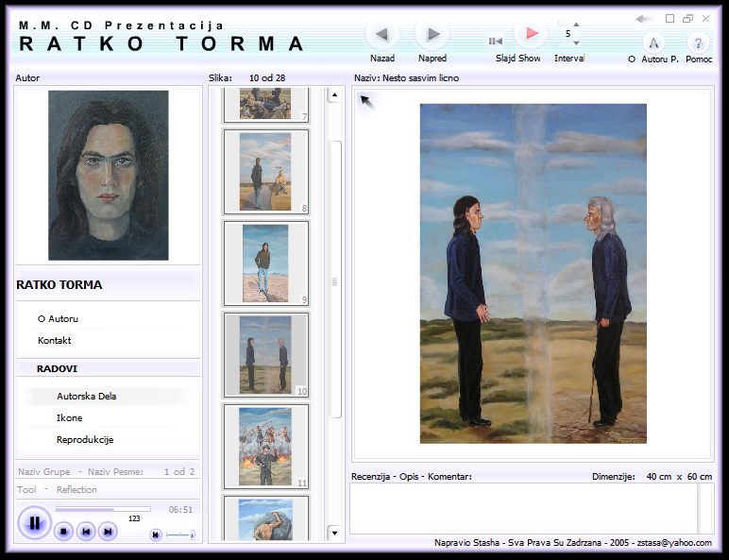Select the partially visible bottom thumbnail
The height and width of the screenshot is (560, 729).
click(266, 518)
